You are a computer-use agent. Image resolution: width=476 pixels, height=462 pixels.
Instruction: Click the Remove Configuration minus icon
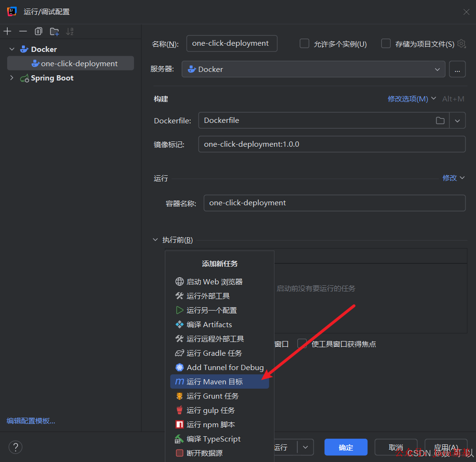coord(23,31)
